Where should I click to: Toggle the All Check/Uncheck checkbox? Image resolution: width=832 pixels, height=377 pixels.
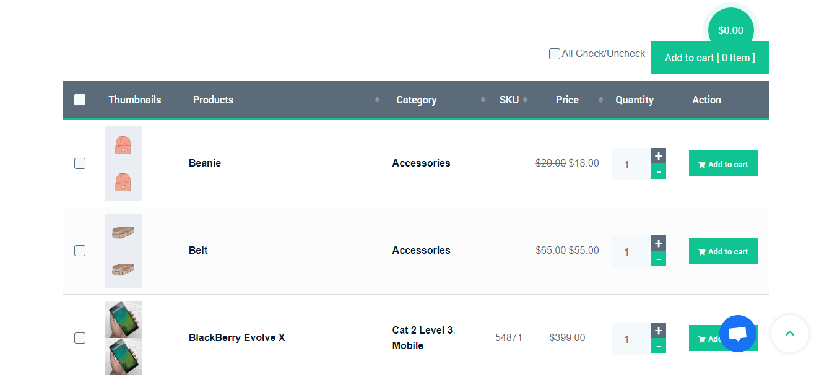554,54
